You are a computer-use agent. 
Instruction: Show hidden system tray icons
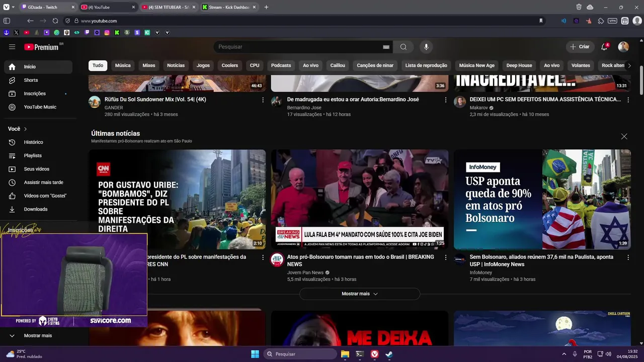coord(564,354)
